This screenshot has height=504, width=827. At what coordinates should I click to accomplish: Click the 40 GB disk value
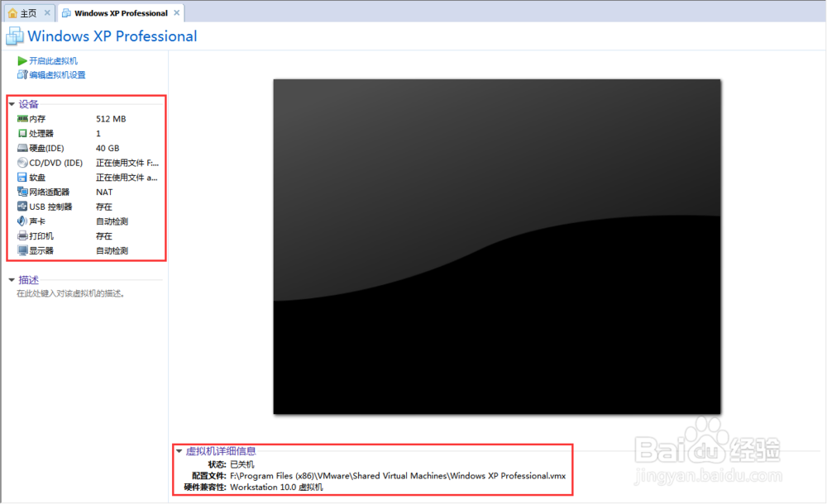[x=108, y=148]
